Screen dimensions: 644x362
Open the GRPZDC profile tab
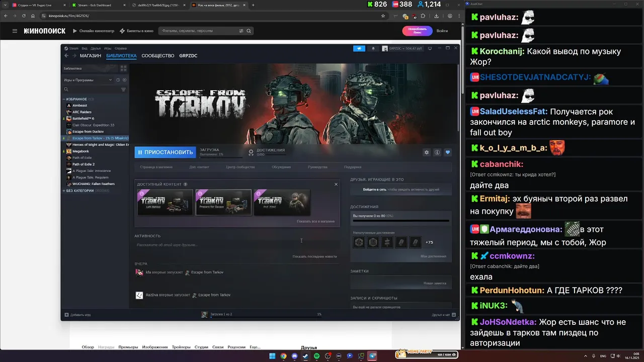pos(188,56)
